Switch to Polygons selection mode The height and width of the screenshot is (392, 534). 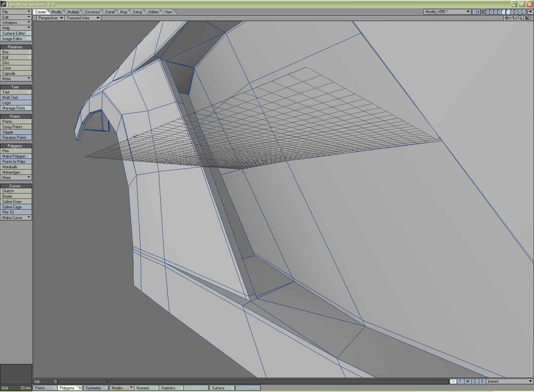click(70, 388)
